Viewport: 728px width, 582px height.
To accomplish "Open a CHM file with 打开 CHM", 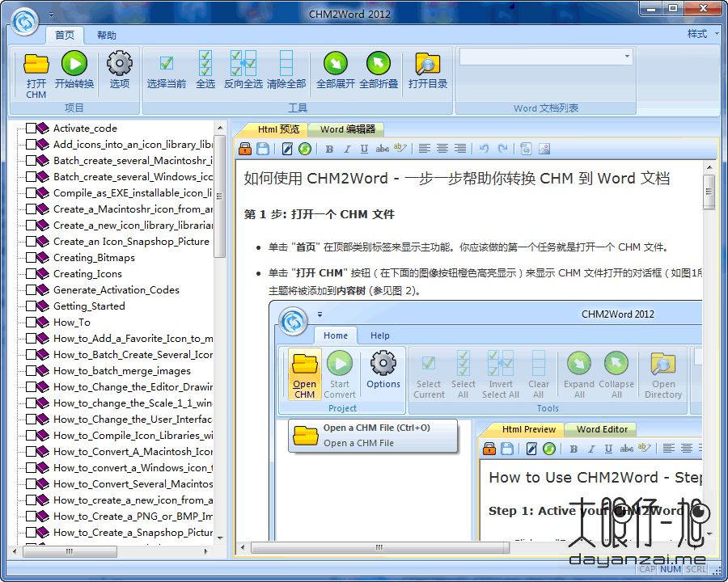I will click(x=36, y=75).
